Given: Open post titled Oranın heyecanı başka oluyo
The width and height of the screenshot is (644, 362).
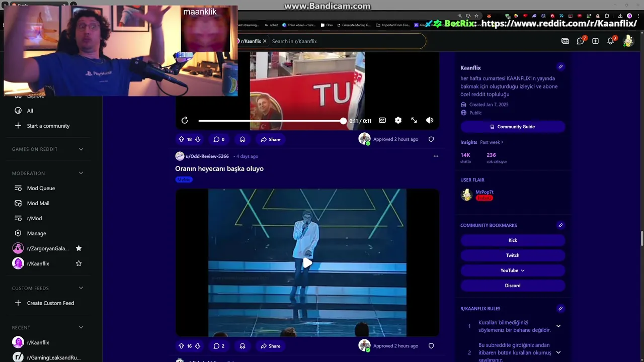Looking at the screenshot, I should (x=219, y=168).
